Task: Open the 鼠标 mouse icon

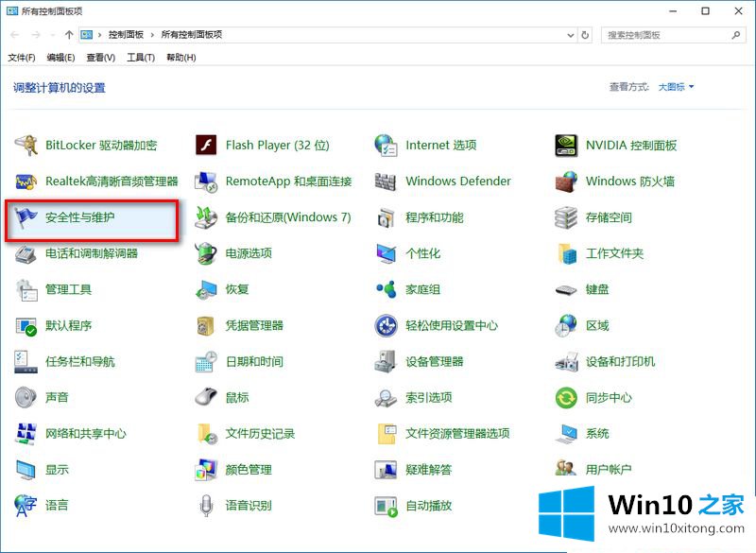Action: pos(206,397)
